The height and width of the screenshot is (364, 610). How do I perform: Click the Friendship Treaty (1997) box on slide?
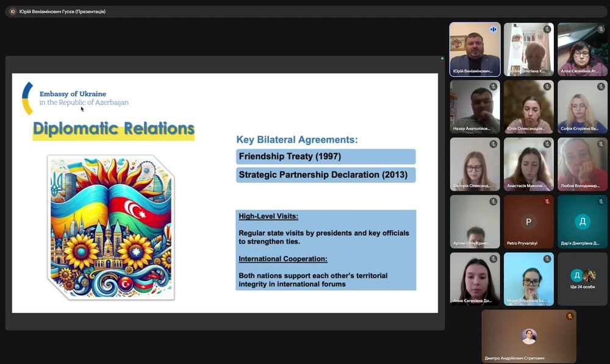[x=326, y=157]
